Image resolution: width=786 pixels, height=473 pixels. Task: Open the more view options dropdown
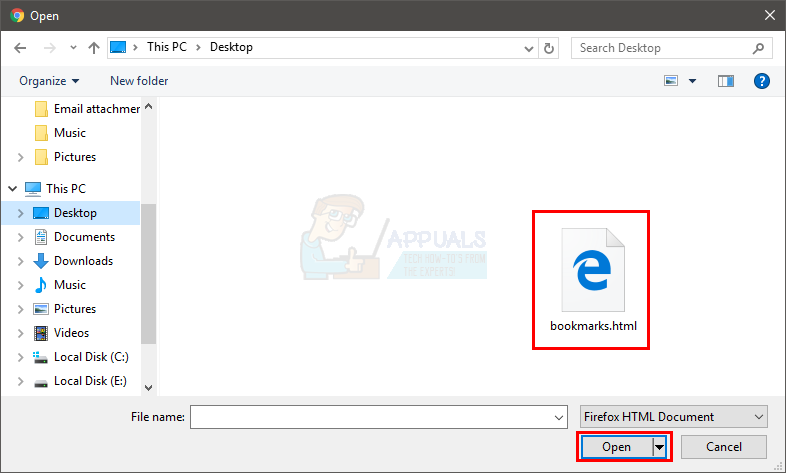[692, 81]
